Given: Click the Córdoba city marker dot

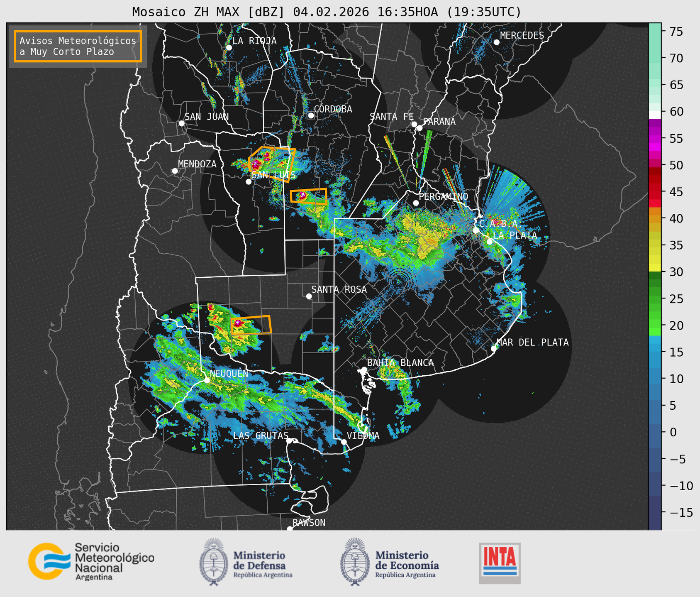Looking at the screenshot, I should (311, 115).
